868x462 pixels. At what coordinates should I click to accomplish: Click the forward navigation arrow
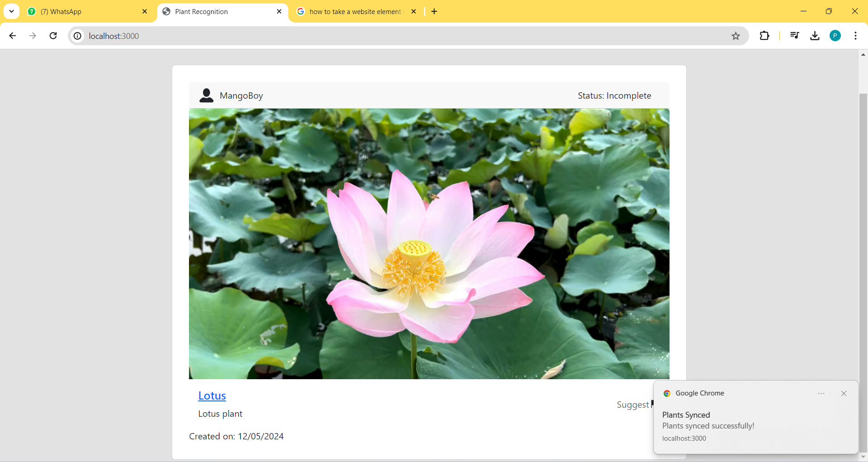pyautogui.click(x=33, y=36)
